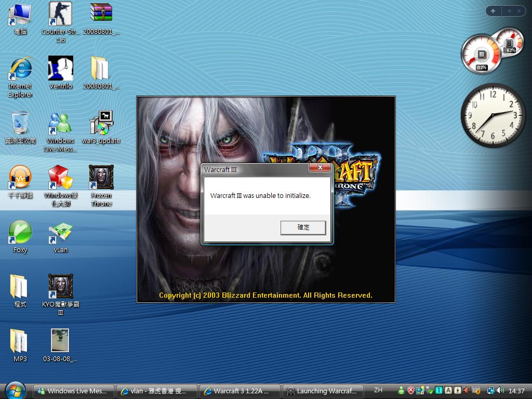Select the 03-08-08 image file thumbnail

60,341
